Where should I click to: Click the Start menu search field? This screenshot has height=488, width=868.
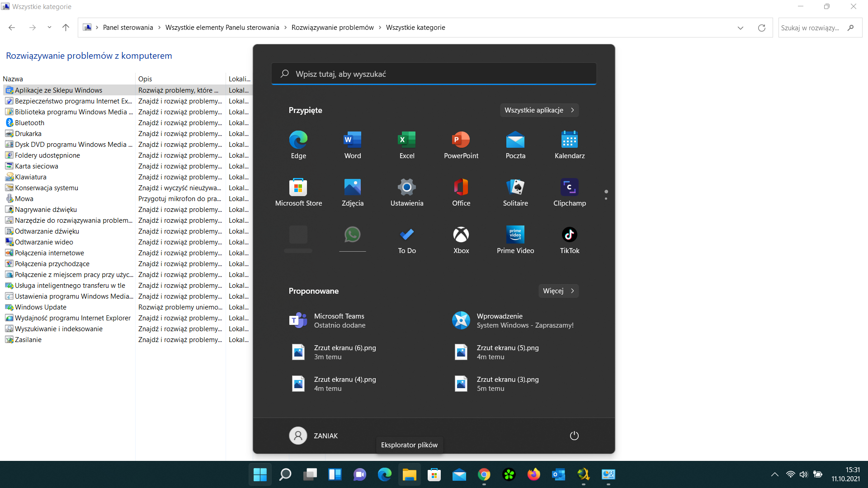tap(434, 74)
